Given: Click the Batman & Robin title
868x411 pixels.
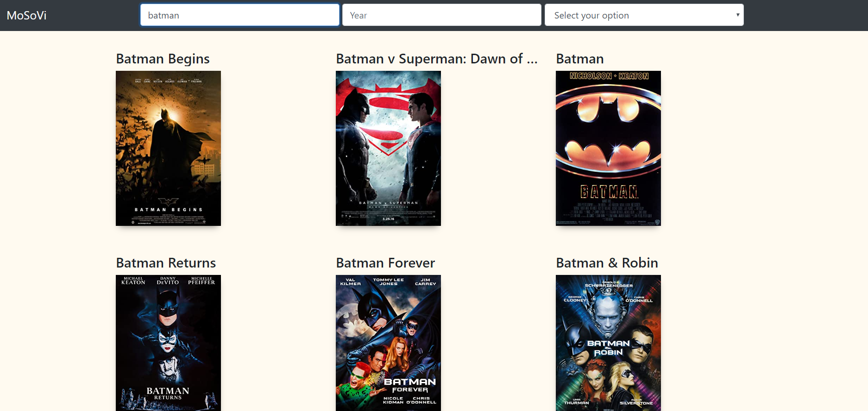Looking at the screenshot, I should click(x=607, y=263).
